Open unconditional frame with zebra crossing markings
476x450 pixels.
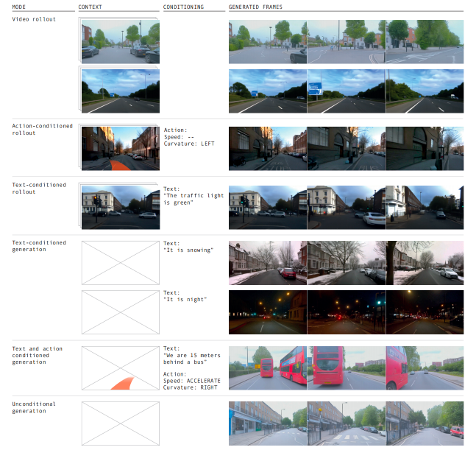(347, 423)
